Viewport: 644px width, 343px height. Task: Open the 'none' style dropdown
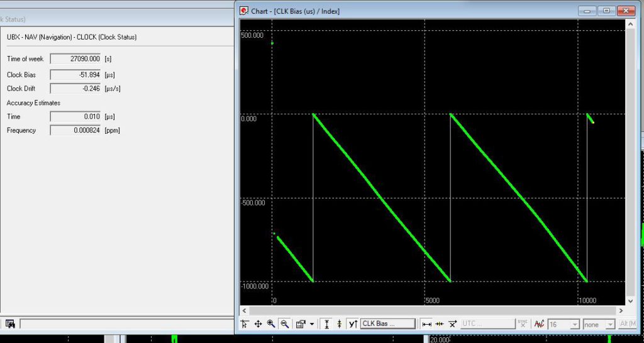[609, 325]
